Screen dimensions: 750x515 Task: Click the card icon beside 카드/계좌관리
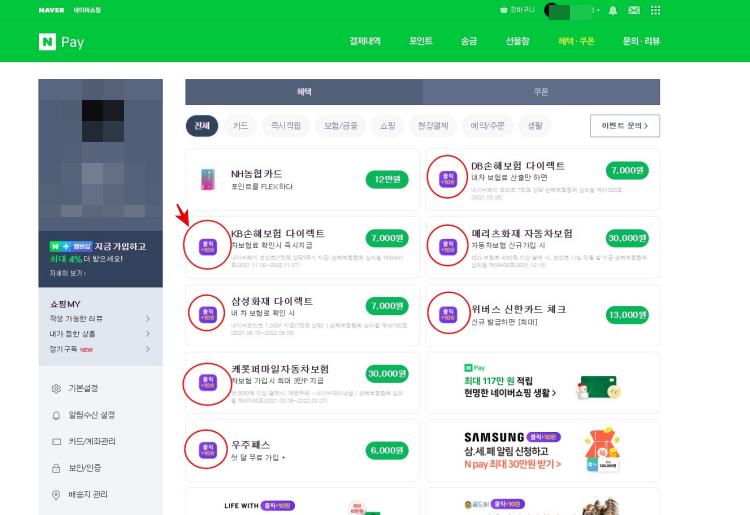[56, 442]
